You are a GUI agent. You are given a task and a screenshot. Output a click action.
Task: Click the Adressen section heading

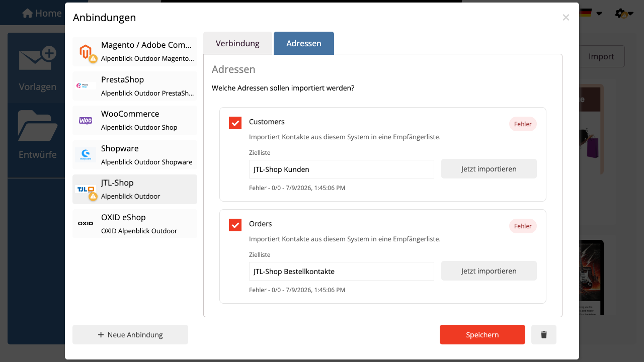(x=233, y=69)
